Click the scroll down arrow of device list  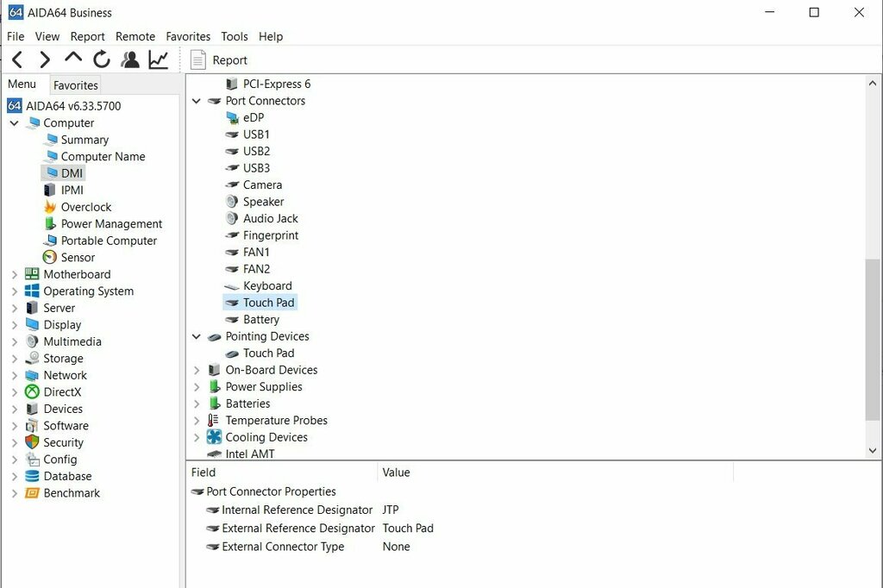873,450
